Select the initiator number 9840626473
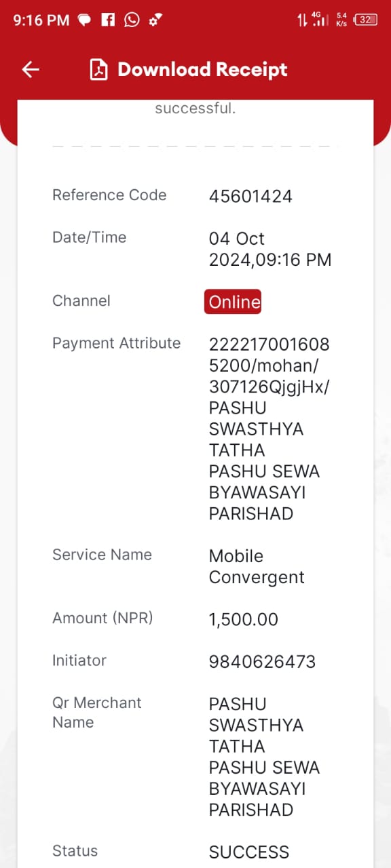Image resolution: width=391 pixels, height=868 pixels. click(x=262, y=662)
